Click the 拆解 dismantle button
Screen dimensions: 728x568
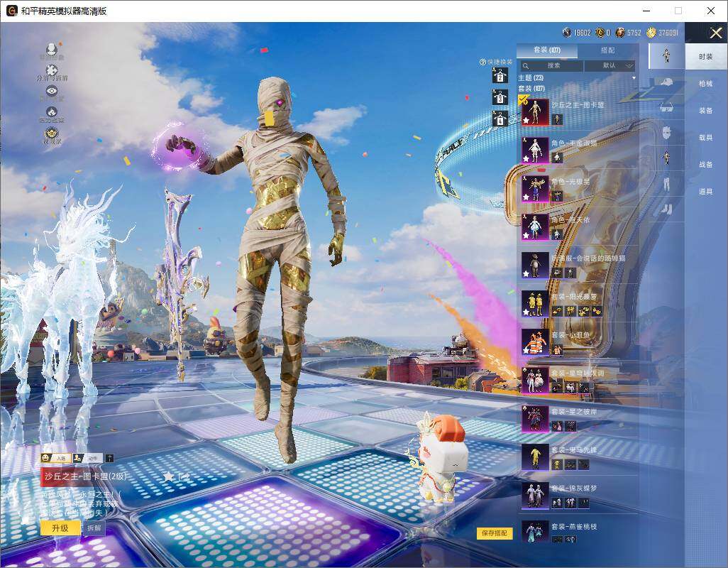click(x=94, y=528)
